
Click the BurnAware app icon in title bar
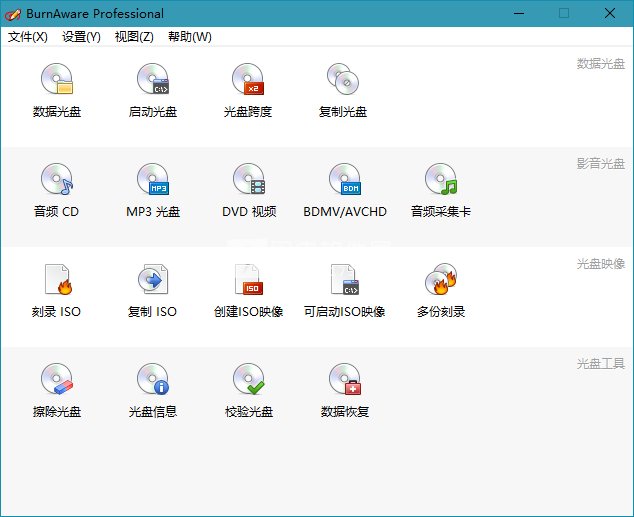(x=13, y=14)
